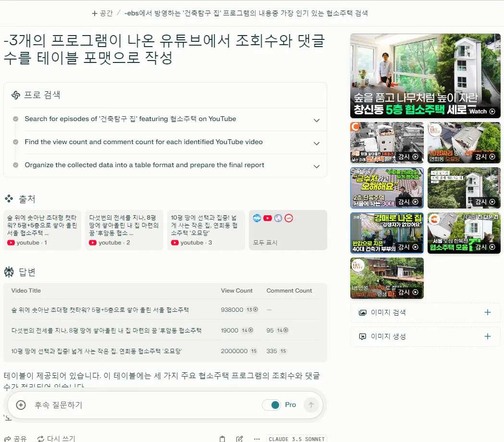
Task: Click the submit arrow in the follow-up field
Action: [311, 405]
